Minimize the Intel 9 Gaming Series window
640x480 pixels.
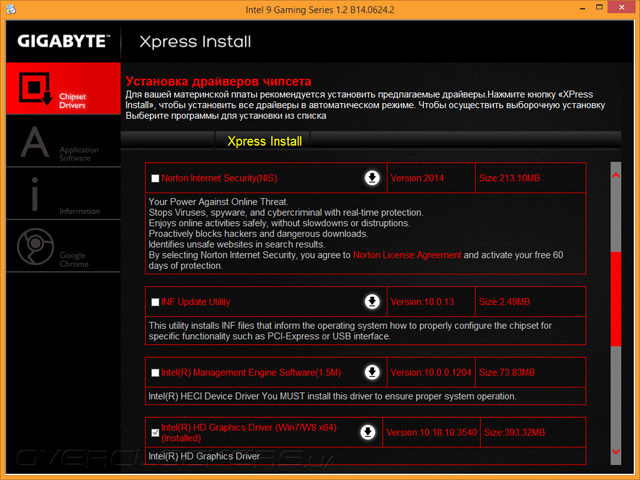pos(582,8)
